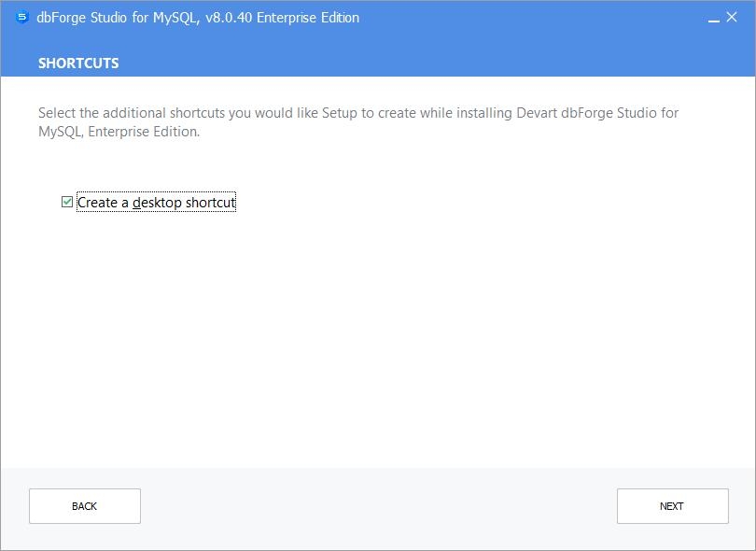The image size is (756, 551).
Task: Minimize the installer window
Action: click(x=714, y=19)
